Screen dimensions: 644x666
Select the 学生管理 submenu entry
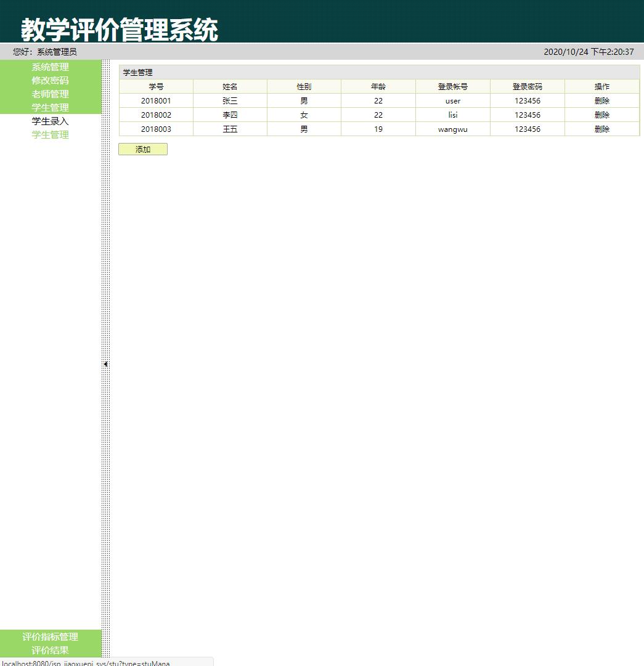(49, 134)
